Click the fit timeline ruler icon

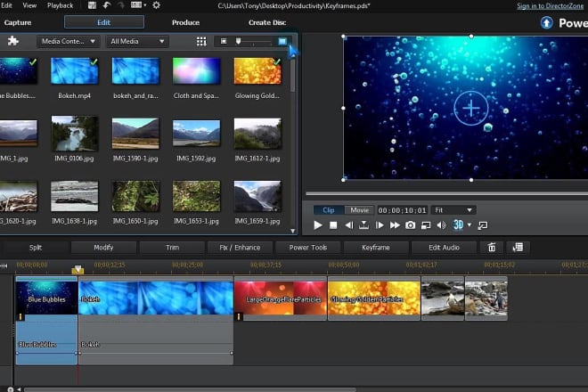click(4, 265)
